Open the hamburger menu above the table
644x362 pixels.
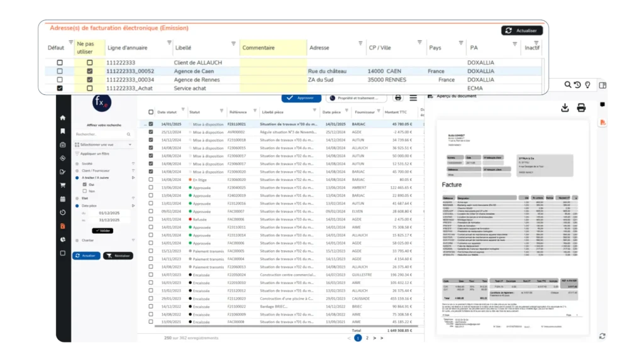(413, 97)
